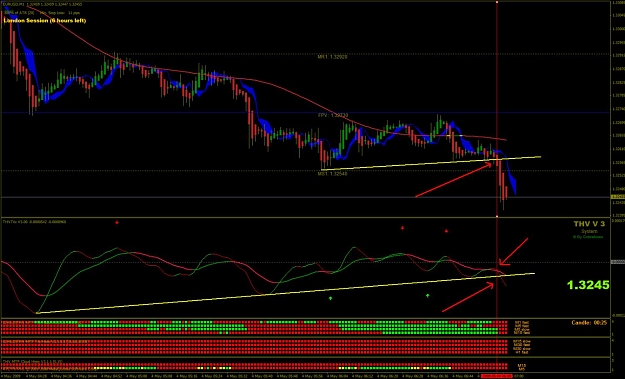Viewport: 625px width, 379px height.
Task: Click the 'System' subtitle under THV V 3
Action: 590,231
